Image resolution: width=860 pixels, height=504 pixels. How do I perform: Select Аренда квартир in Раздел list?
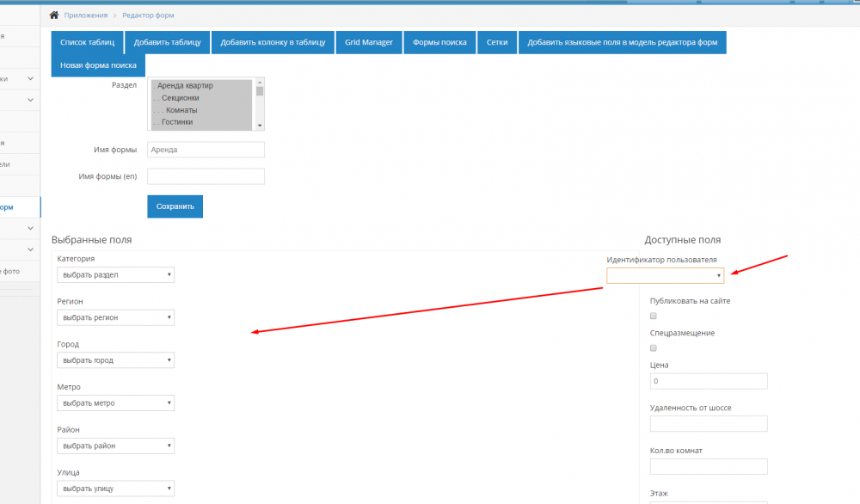[200, 85]
